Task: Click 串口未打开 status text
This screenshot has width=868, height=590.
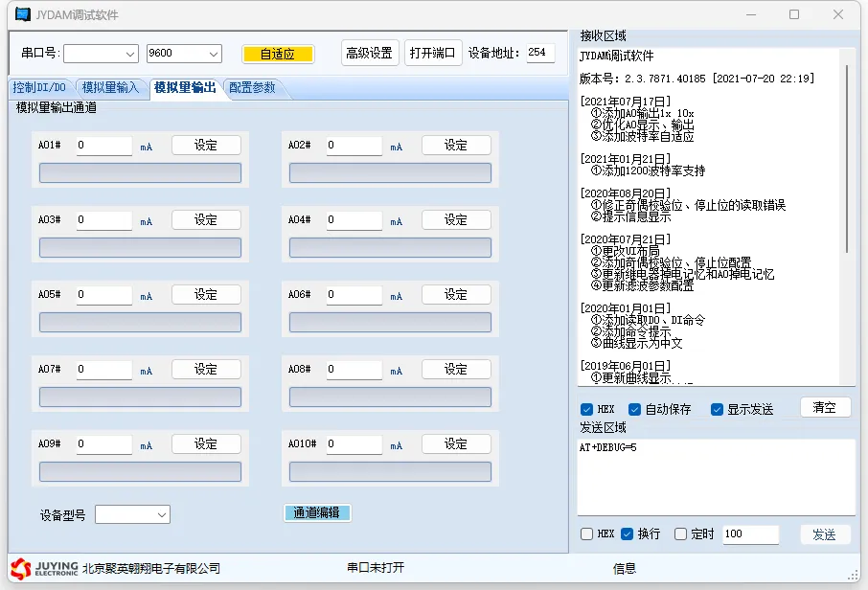Action: (376, 568)
